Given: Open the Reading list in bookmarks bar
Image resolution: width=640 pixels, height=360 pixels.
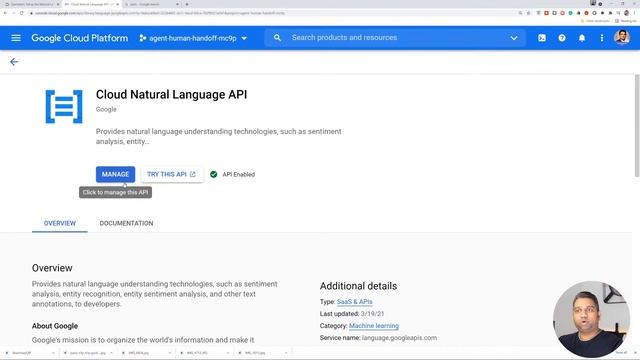Looking at the screenshot, I should pos(626,21).
